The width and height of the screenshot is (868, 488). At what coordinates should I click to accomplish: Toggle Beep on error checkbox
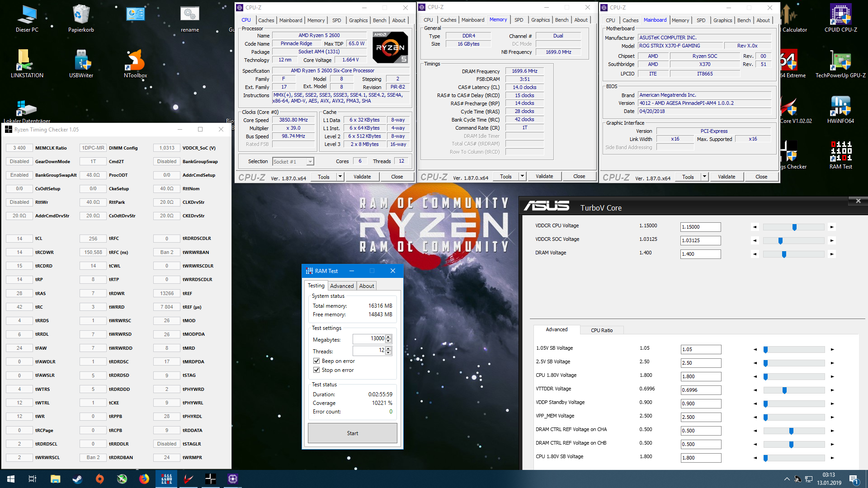point(316,361)
